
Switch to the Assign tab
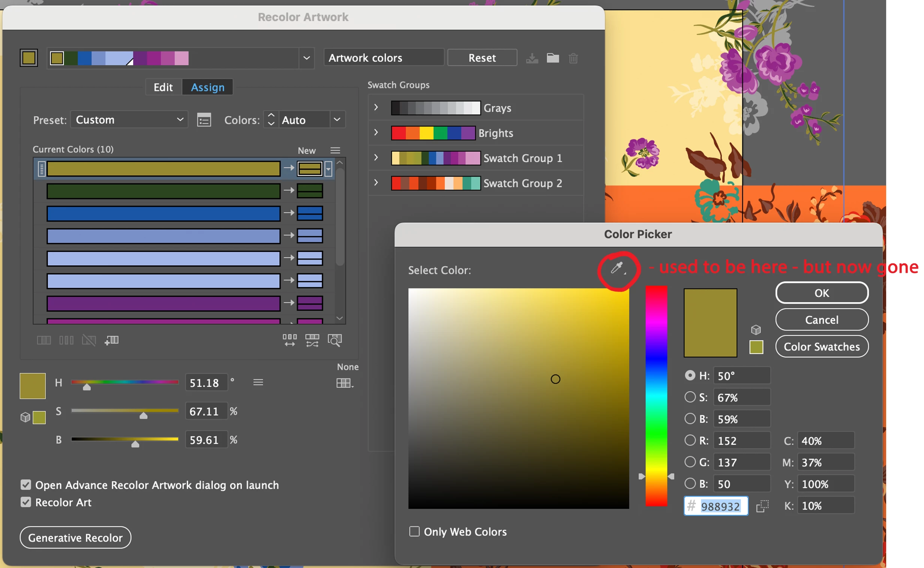point(207,87)
